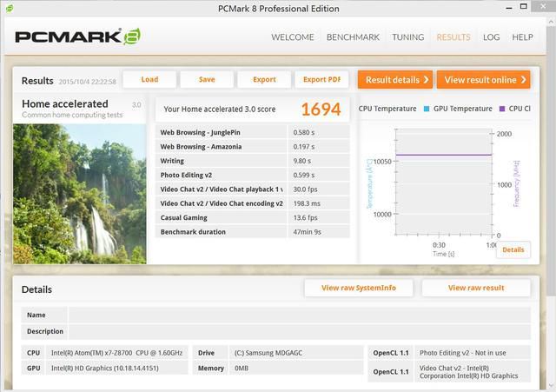Go to the LOG tab
The height and width of the screenshot is (392, 556).
click(491, 37)
